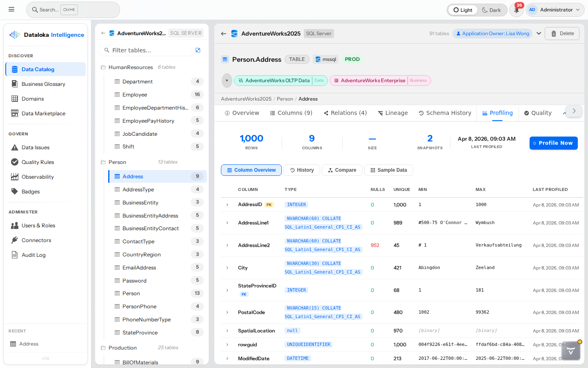The image size is (588, 368).
Task: Open the hamburger menu icon
Action: tap(11, 9)
